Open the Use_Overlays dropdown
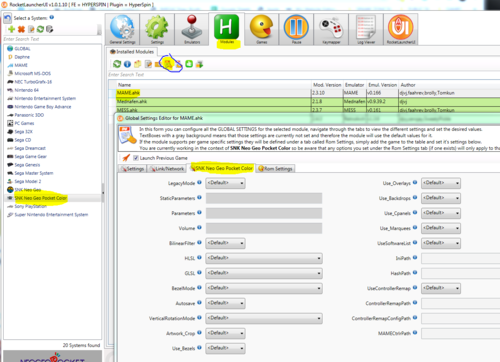Image resolution: width=500 pixels, height=362 pixels. click(441, 183)
